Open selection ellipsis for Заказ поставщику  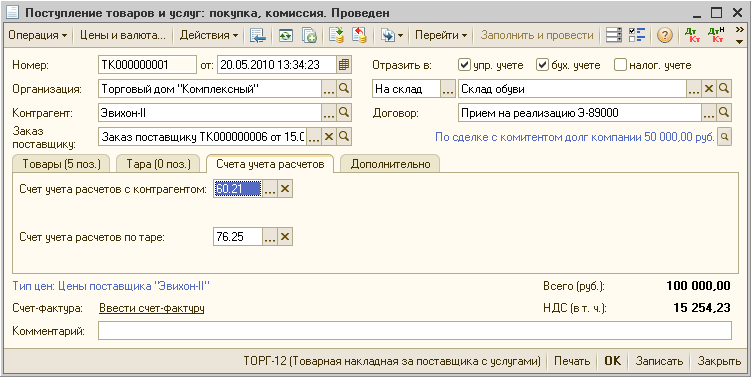313,137
